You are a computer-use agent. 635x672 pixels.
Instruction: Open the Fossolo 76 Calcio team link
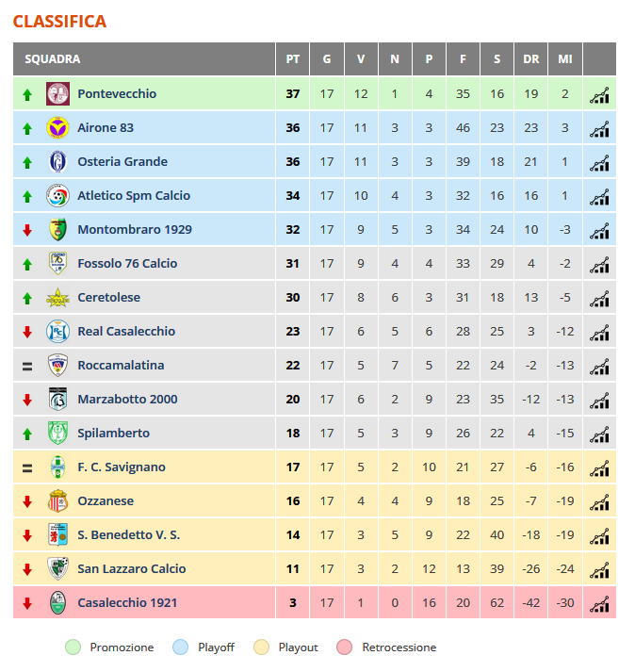click(x=127, y=263)
